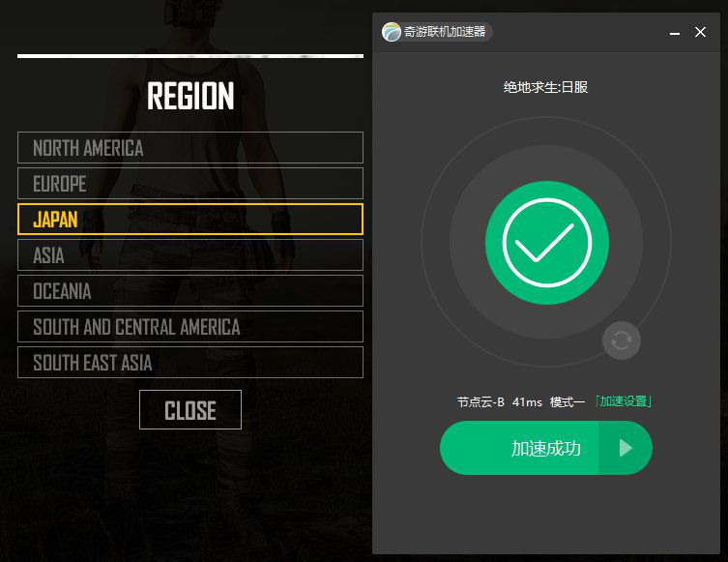The height and width of the screenshot is (562, 728).
Task: Click the refresh node circular arrows icon
Action: (622, 340)
